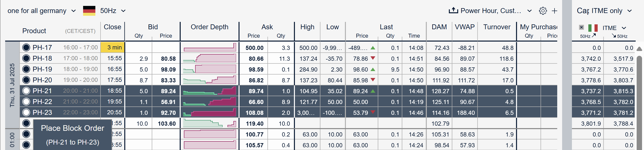Deselect the PH-21 product radio circle
This screenshot has width=644, height=150.
pyautogui.click(x=26, y=90)
